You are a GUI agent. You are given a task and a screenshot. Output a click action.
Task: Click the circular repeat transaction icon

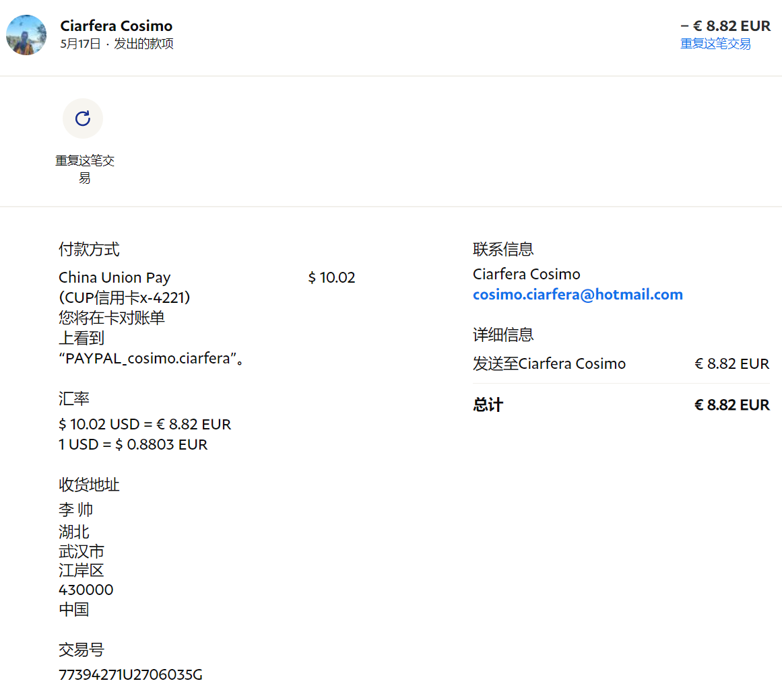(x=83, y=118)
